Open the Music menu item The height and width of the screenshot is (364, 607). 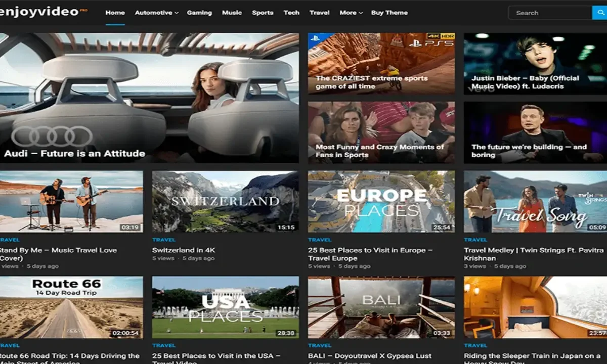coord(232,13)
